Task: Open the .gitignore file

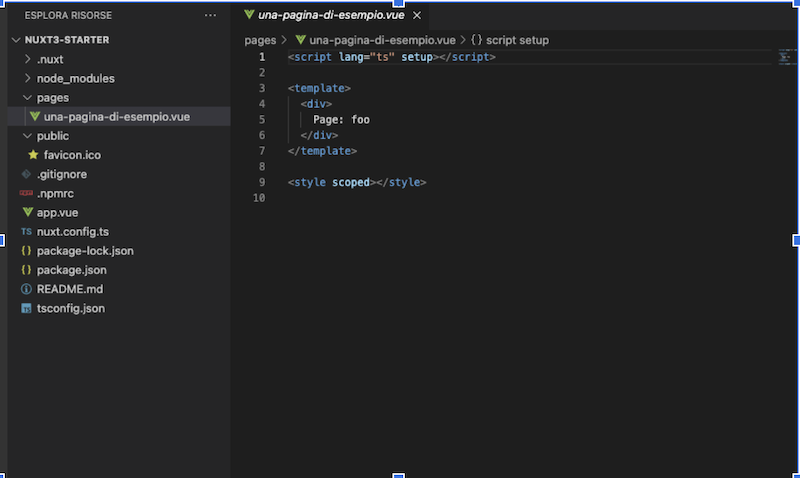Action: [62, 174]
